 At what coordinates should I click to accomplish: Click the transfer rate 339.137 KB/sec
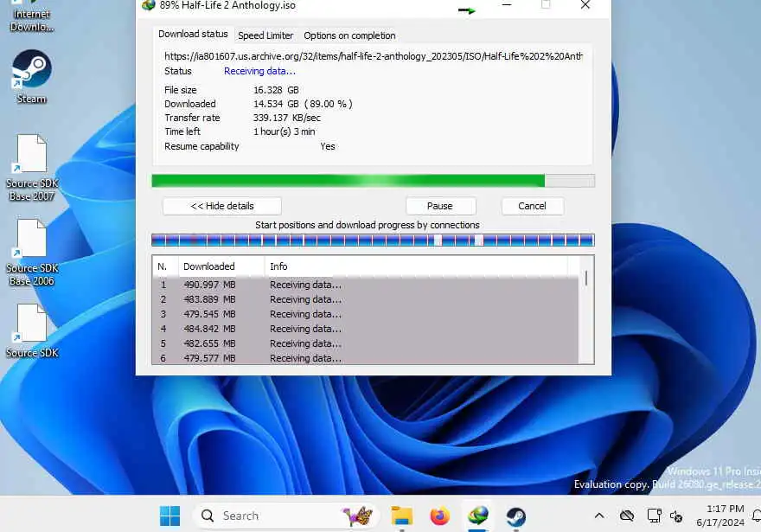(x=287, y=118)
